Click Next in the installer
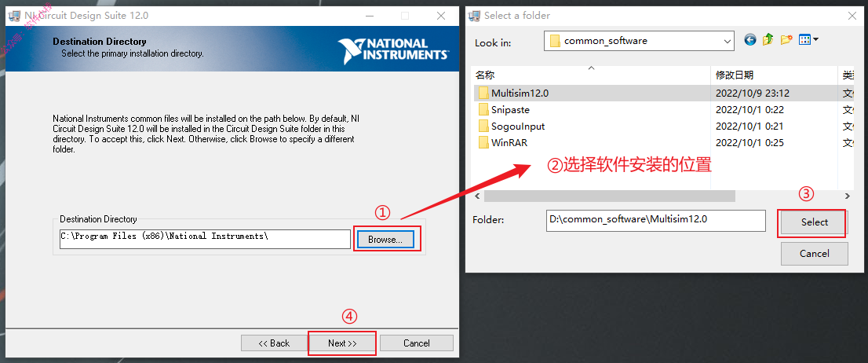 (342, 343)
